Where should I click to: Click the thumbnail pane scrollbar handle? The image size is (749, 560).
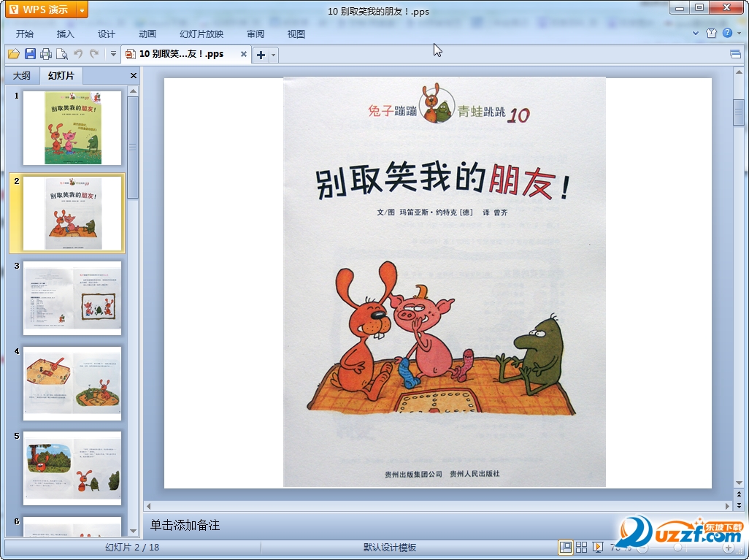coord(134,147)
